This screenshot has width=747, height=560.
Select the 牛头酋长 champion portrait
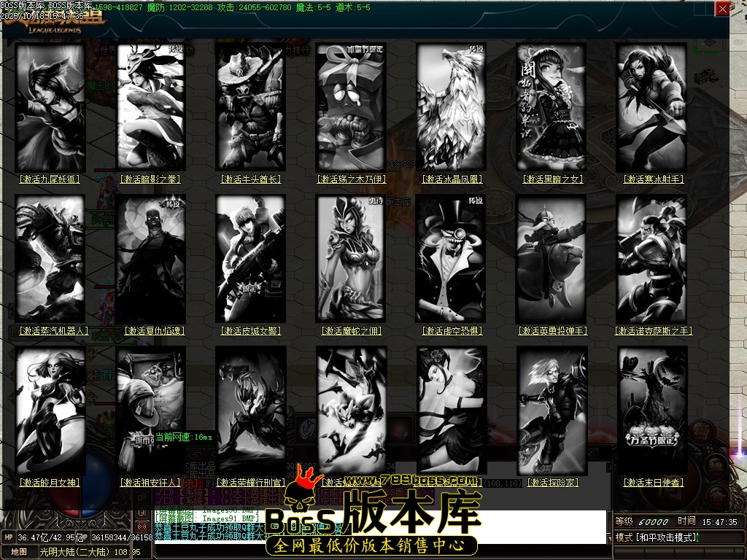point(250,106)
